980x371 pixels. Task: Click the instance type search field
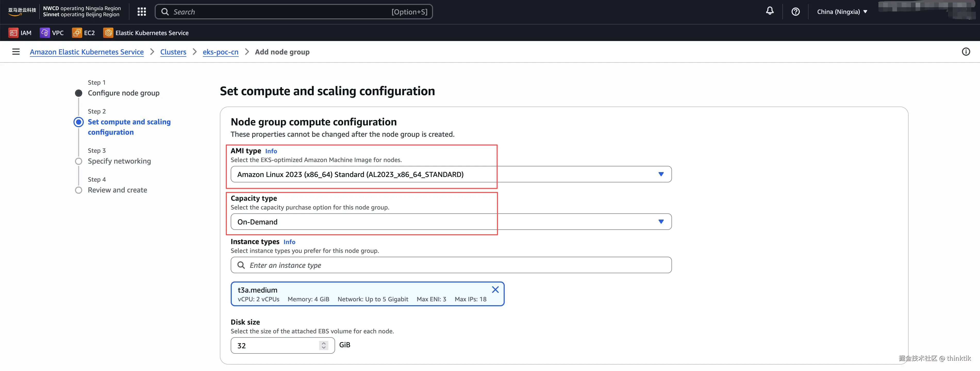click(451, 265)
